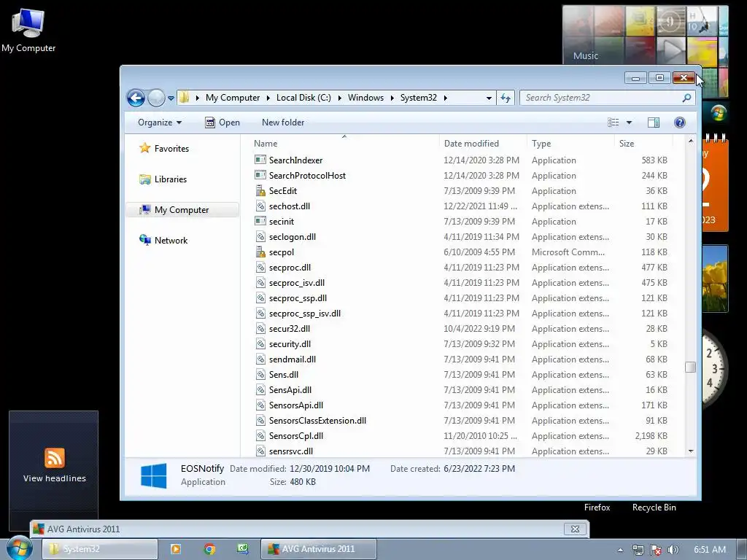Select file name SensorsCpl.dll
This screenshot has height=560, width=747.
pos(296,436)
